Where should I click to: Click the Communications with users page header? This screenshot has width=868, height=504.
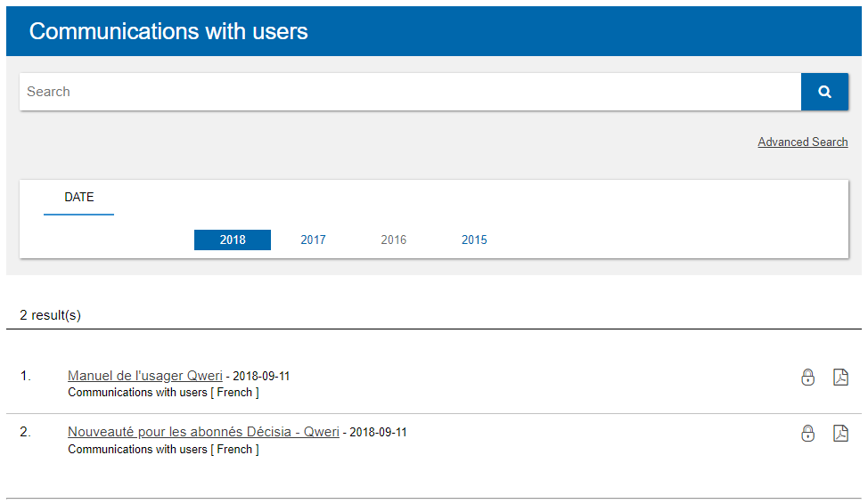coord(168,31)
